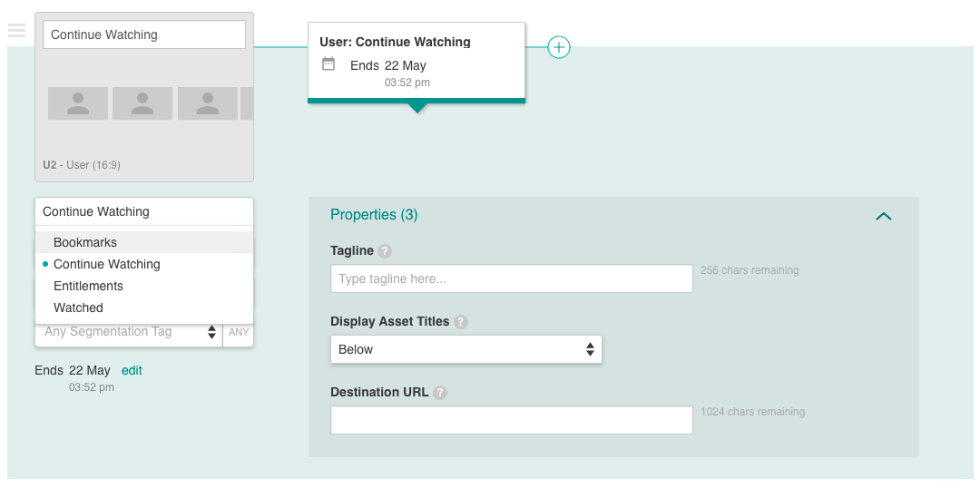980x488 pixels.
Task: Select Bookmarks from the list
Action: pos(144,242)
